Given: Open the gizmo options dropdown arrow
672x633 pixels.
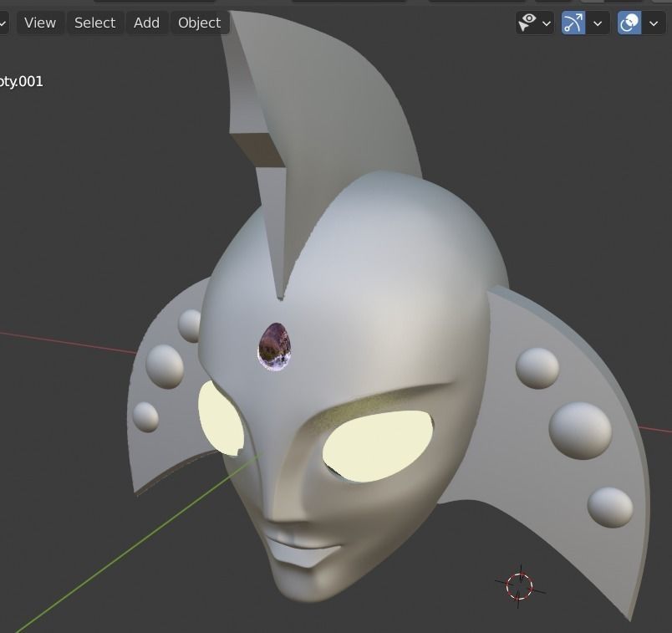Looking at the screenshot, I should (x=598, y=23).
